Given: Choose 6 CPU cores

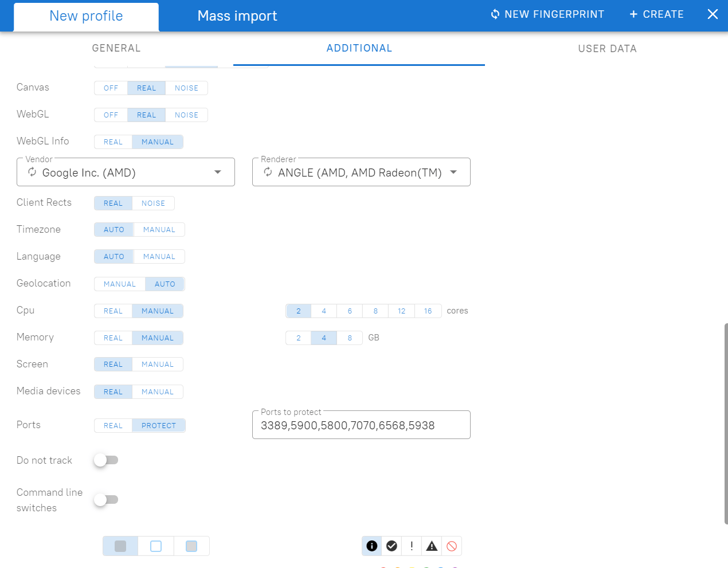Looking at the screenshot, I should pyautogui.click(x=350, y=311).
